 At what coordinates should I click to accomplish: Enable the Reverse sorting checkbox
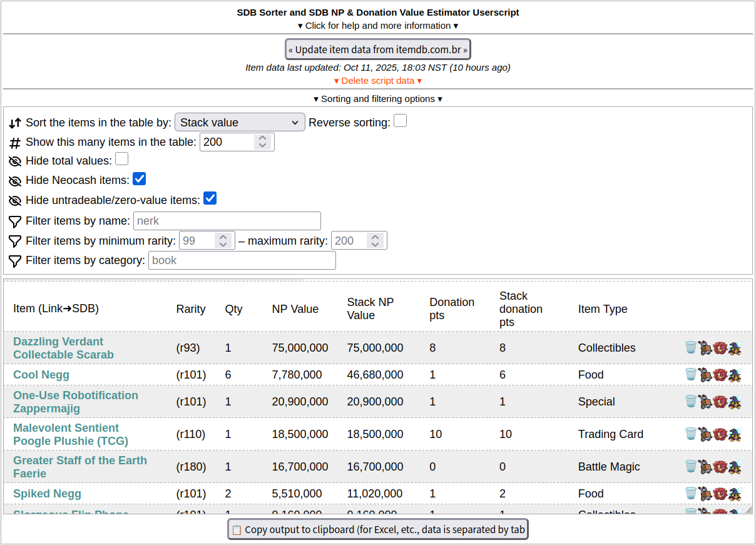point(401,121)
